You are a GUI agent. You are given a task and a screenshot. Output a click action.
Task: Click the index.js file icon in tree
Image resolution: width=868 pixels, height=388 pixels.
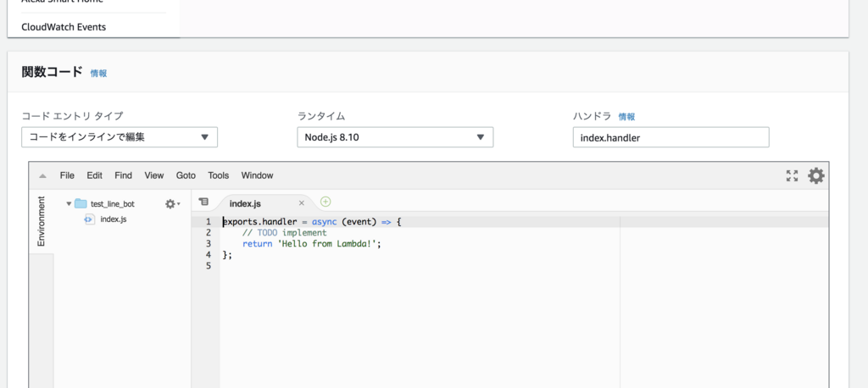click(88, 219)
